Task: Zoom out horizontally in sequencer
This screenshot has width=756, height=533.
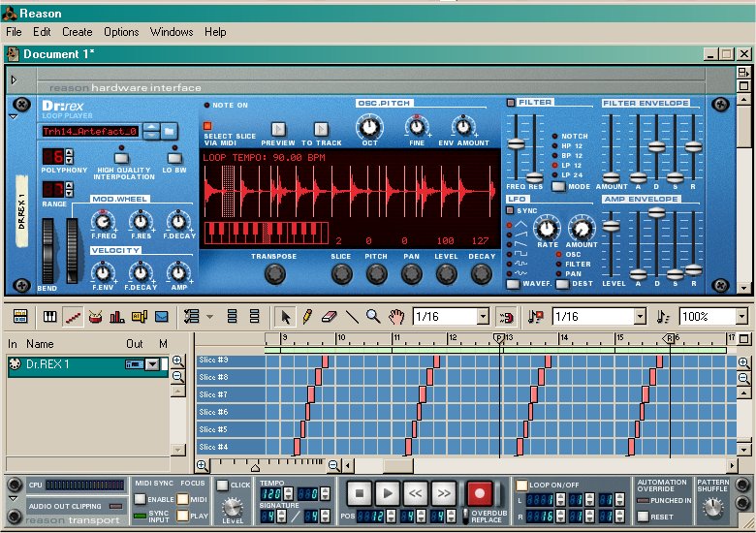Action: click(x=333, y=465)
